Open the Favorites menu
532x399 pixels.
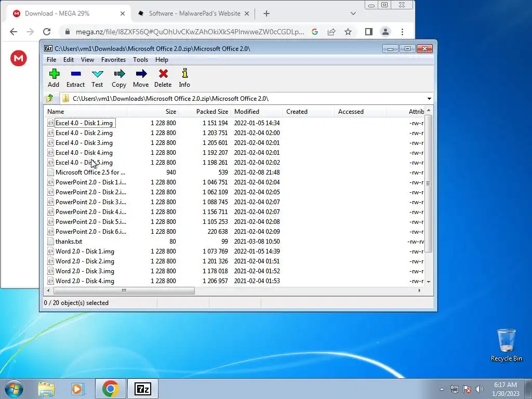[x=114, y=60]
